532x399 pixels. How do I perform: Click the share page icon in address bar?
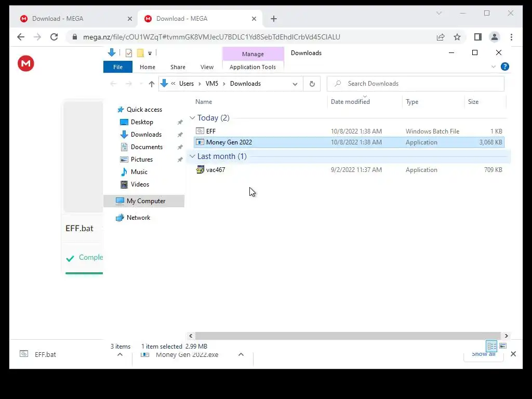coord(441,37)
